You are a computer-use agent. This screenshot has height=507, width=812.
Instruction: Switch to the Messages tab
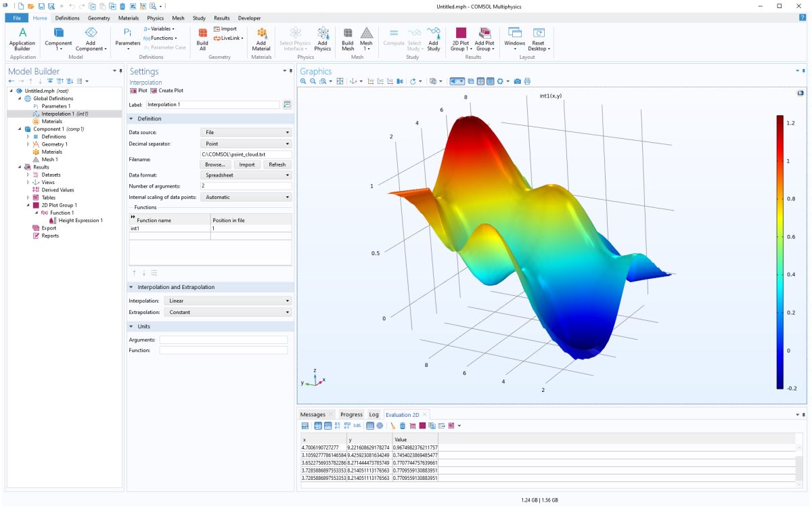[x=313, y=414]
